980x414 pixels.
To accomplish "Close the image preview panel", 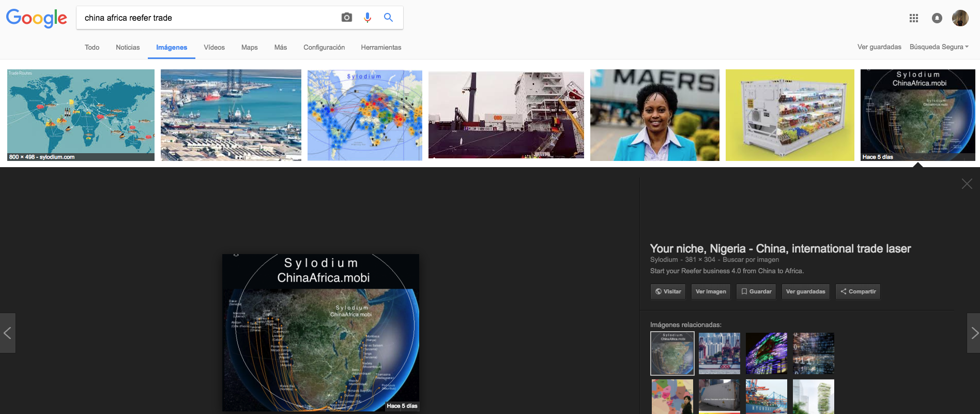I will click(x=967, y=184).
